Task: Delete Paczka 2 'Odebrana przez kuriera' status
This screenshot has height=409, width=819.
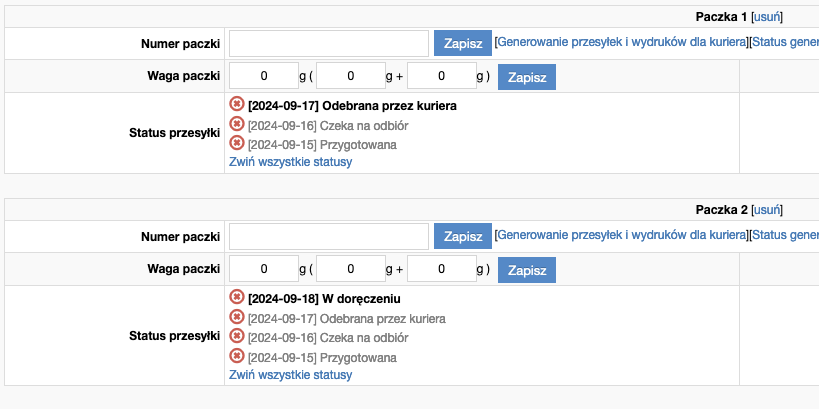Action: click(237, 317)
